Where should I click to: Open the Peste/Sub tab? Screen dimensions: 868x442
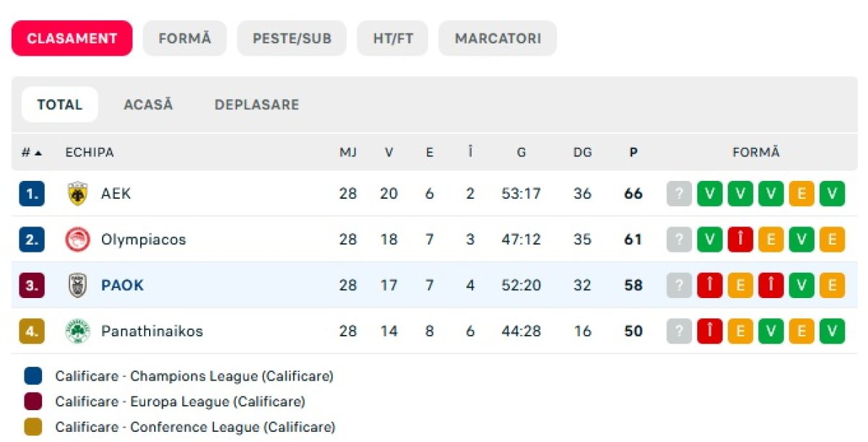coord(292,38)
